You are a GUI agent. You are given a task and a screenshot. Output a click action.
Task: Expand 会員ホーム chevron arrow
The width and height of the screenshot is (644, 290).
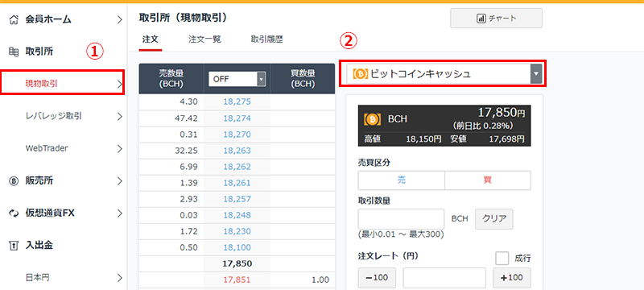(x=119, y=19)
